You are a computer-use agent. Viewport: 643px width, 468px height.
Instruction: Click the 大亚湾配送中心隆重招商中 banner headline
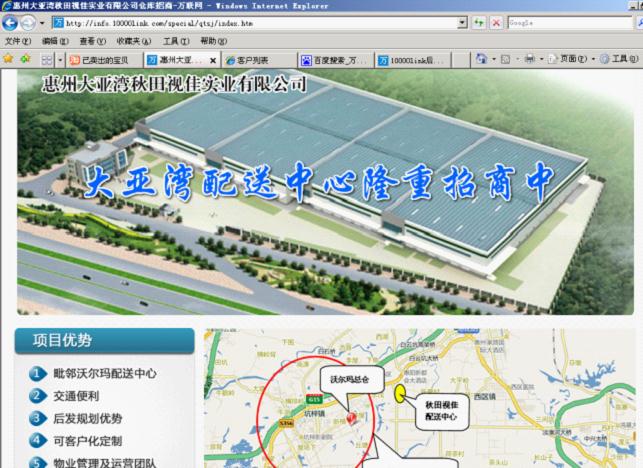pos(319,181)
